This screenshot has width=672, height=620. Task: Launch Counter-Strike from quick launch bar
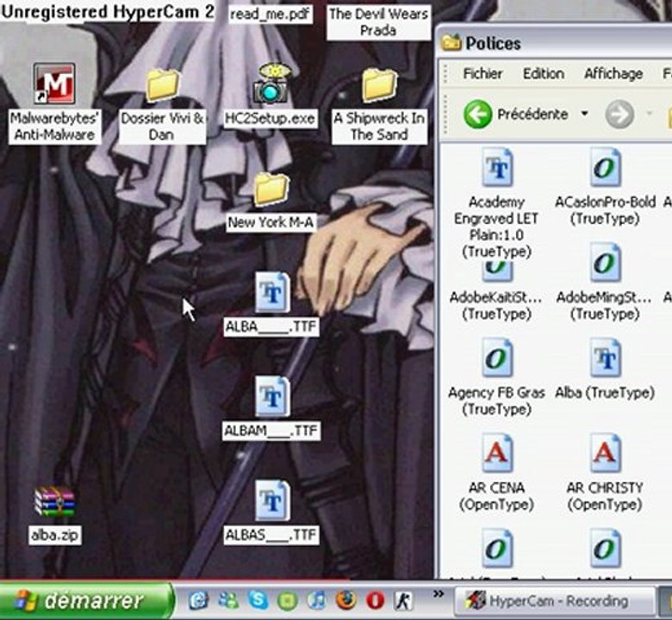[403, 601]
